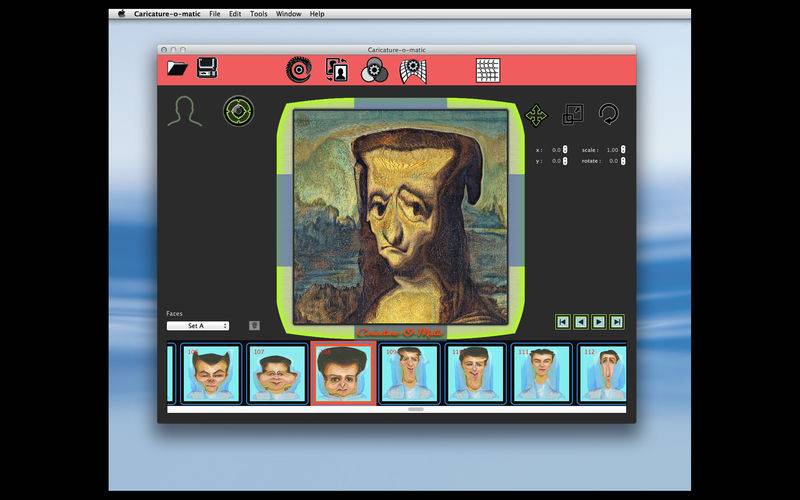Adjust the y value stepper
The width and height of the screenshot is (800, 500).
click(x=565, y=161)
